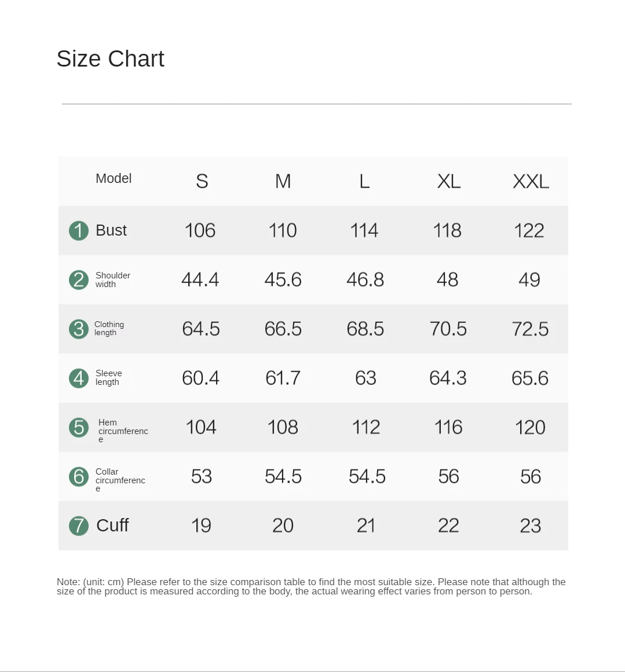Click the Model header label
Viewport: 625px width, 672px height.
[114, 178]
